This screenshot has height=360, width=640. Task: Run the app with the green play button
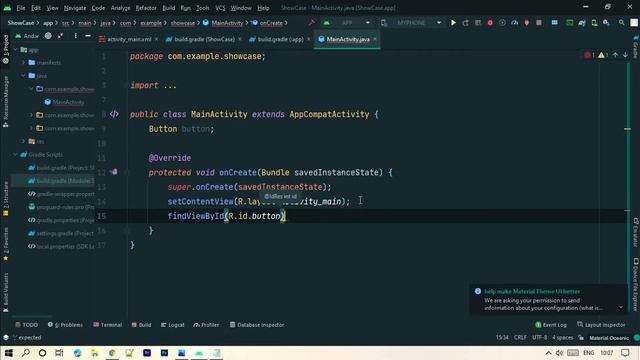(453, 23)
